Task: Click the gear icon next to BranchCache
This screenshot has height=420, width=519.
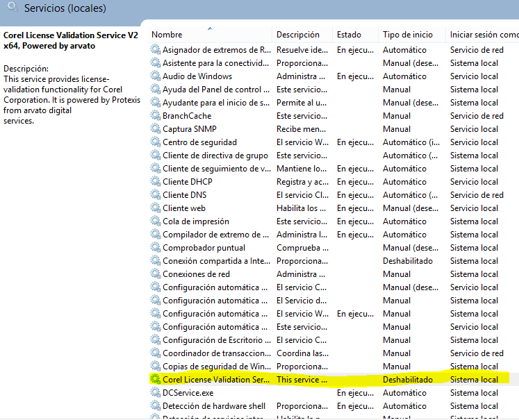Action: tap(155, 116)
